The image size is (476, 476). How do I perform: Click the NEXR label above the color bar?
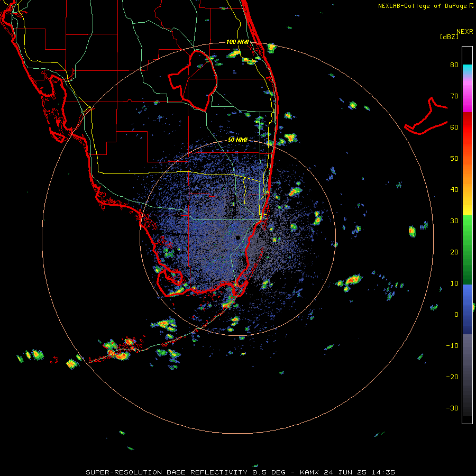465,32
